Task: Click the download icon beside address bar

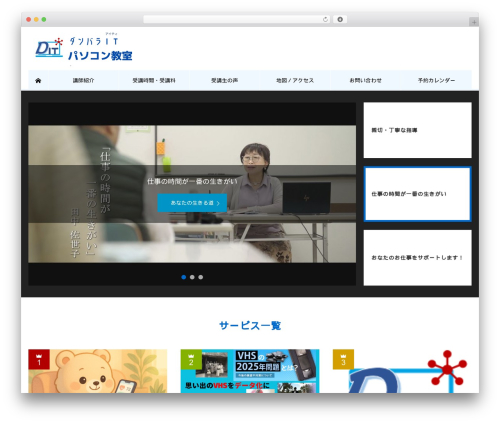Action: point(340,19)
